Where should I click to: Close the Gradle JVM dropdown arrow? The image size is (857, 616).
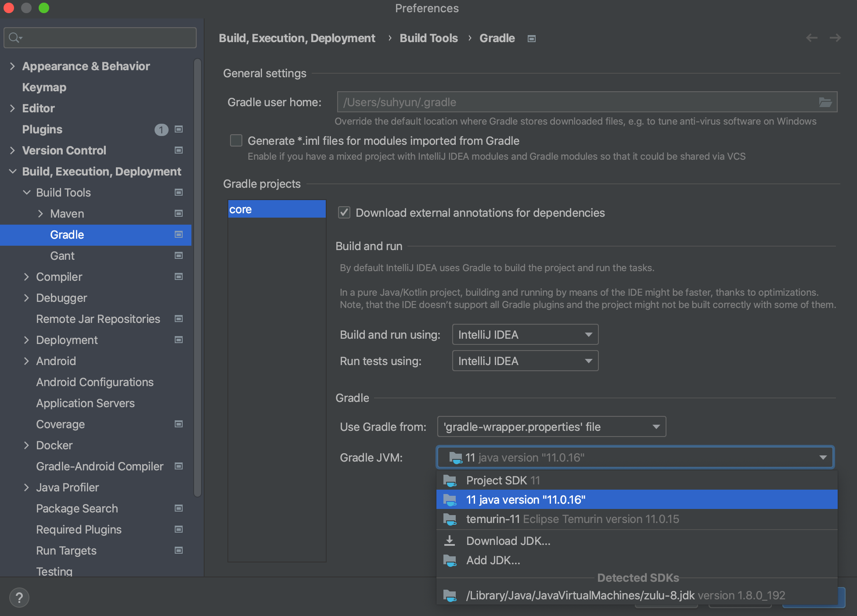pos(823,458)
